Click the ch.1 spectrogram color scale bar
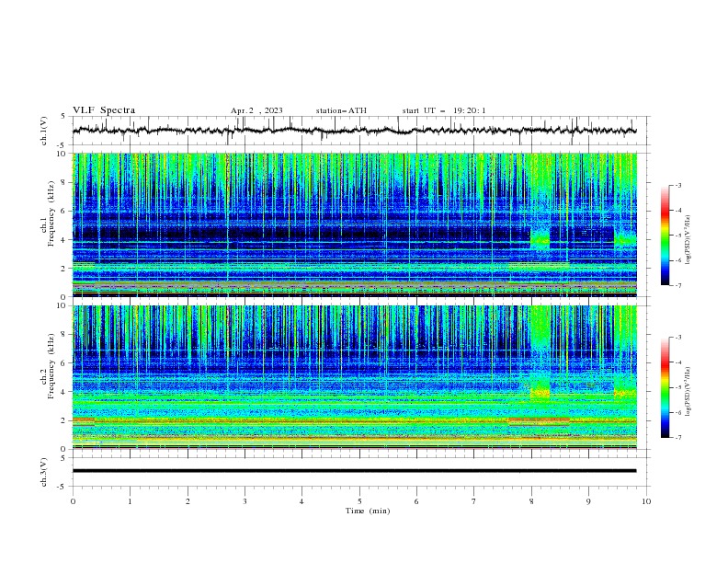This screenshot has height=563, width=728. click(665, 236)
